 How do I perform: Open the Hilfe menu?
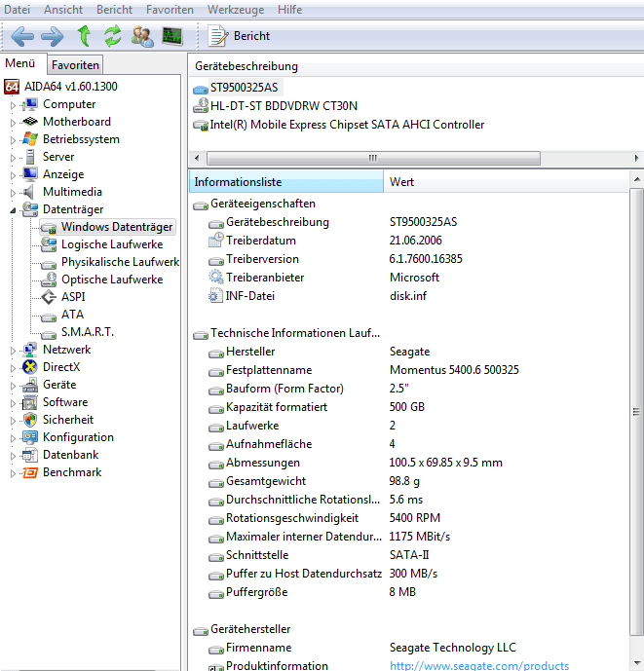tap(289, 10)
